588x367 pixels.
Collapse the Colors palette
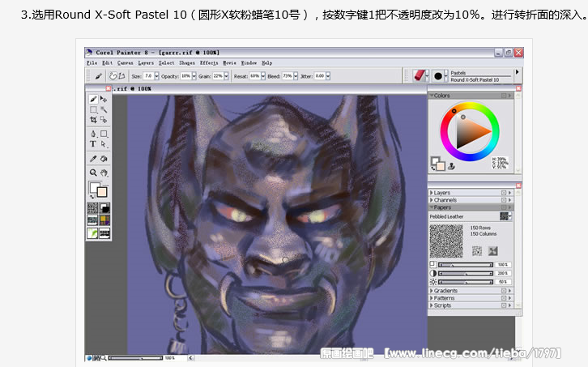pos(432,96)
